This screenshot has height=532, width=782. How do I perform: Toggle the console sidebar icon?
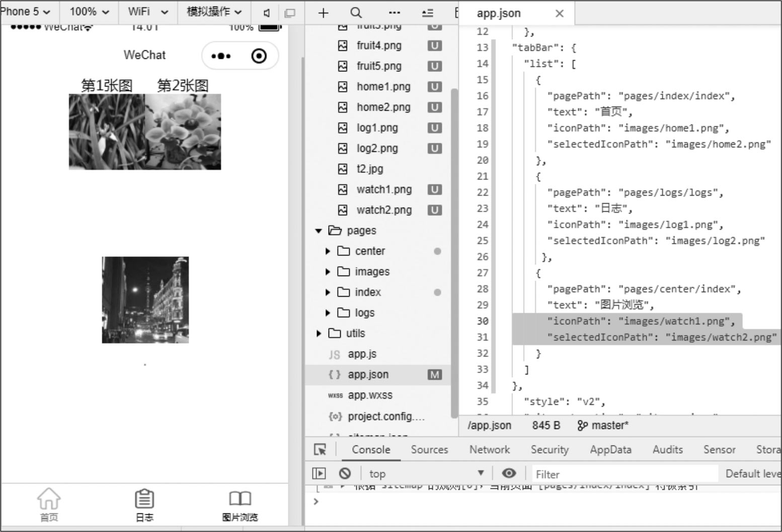click(319, 474)
